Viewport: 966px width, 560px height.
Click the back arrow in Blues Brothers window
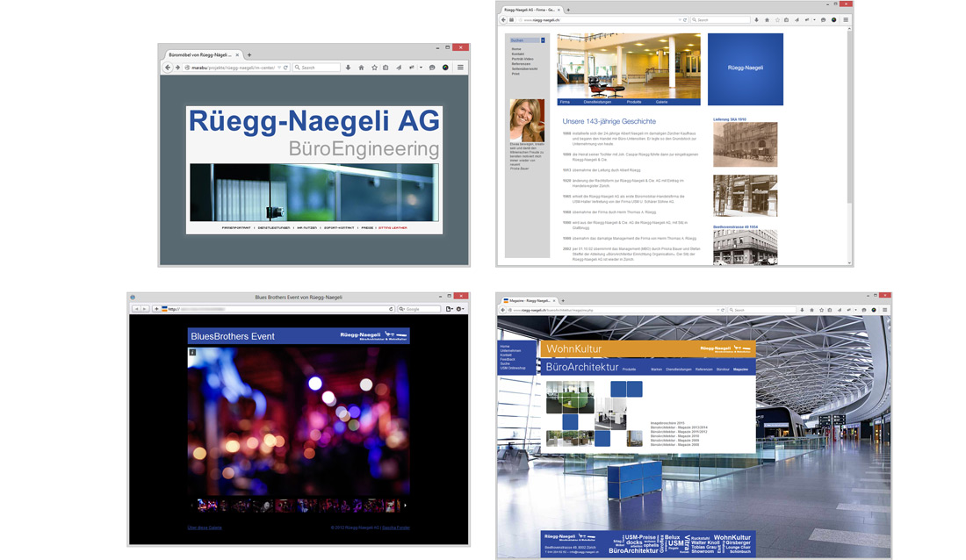pyautogui.click(x=137, y=309)
